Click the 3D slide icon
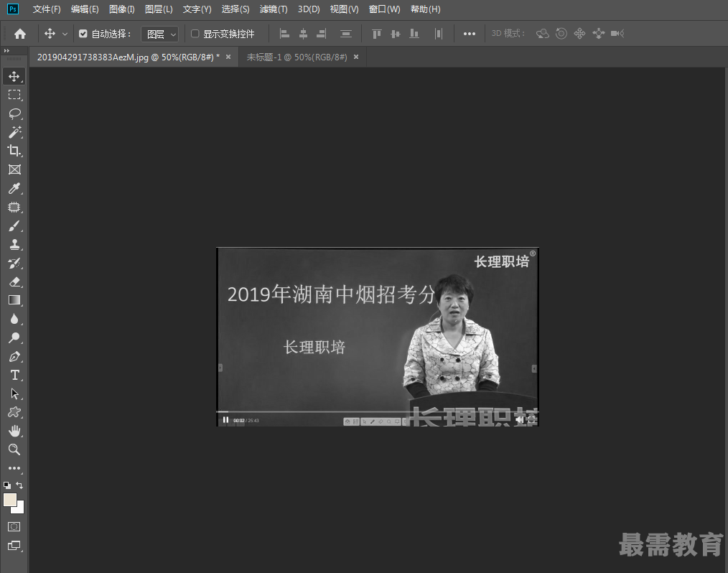The width and height of the screenshot is (728, 573). 599,34
